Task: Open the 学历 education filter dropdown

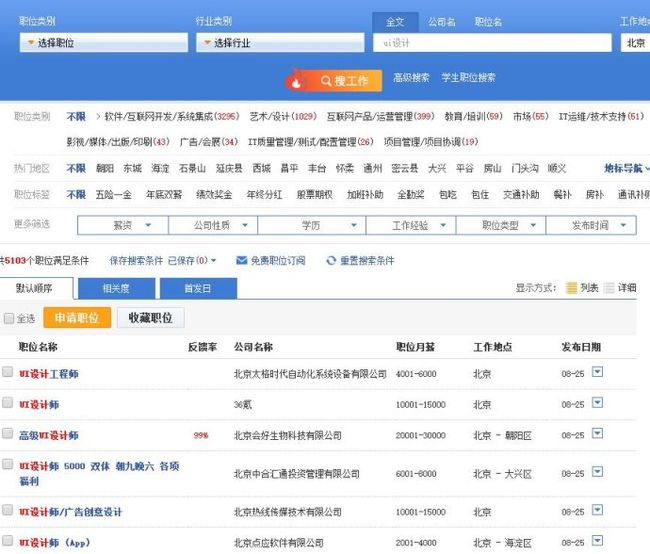Action: [312, 225]
